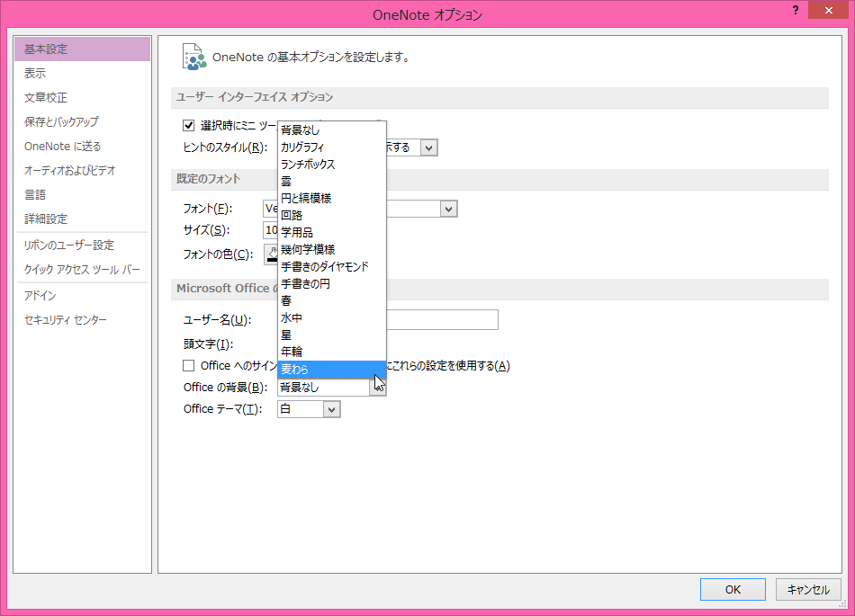
Task: Toggle the Office sign-in settings checkbox
Action: click(189, 365)
